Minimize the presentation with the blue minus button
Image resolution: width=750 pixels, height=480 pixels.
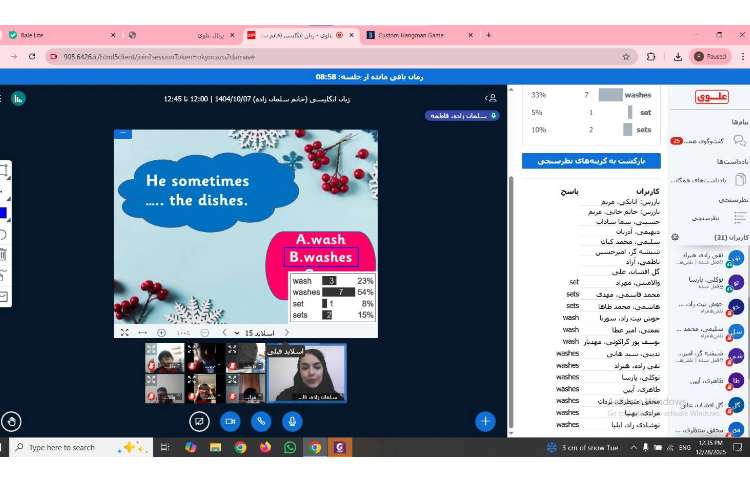(x=123, y=133)
